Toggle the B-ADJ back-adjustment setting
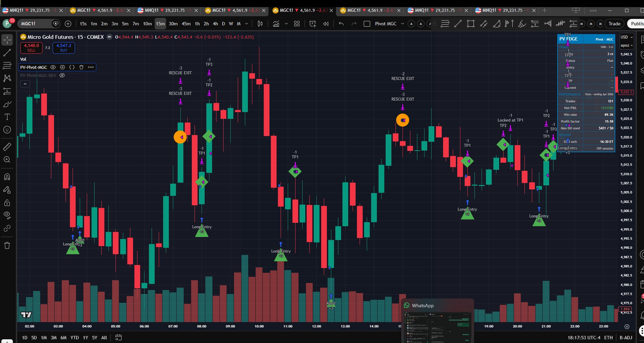The image size is (644, 343). point(626,338)
